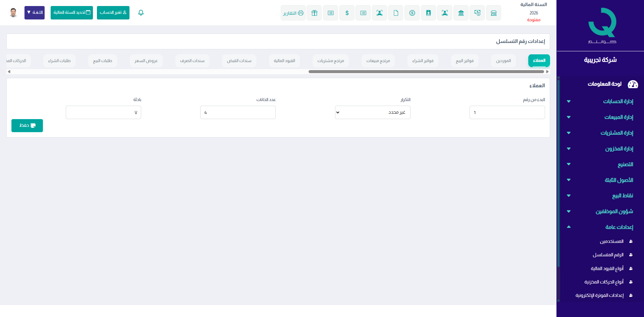644x317 pixels.
Task: Click the user avatar photo
Action: [x=13, y=13]
